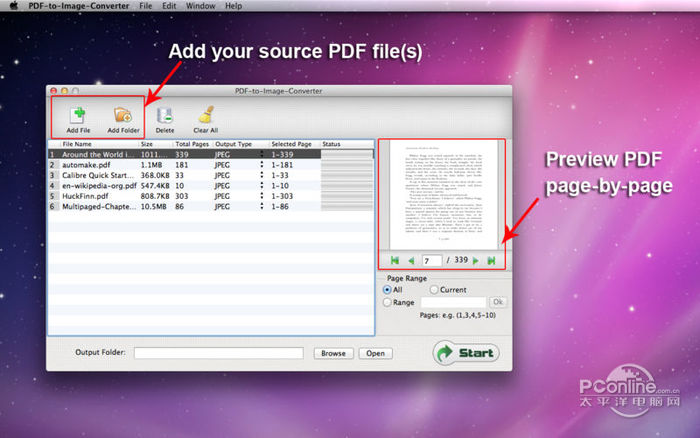Click the Clear All broom icon

point(206,115)
